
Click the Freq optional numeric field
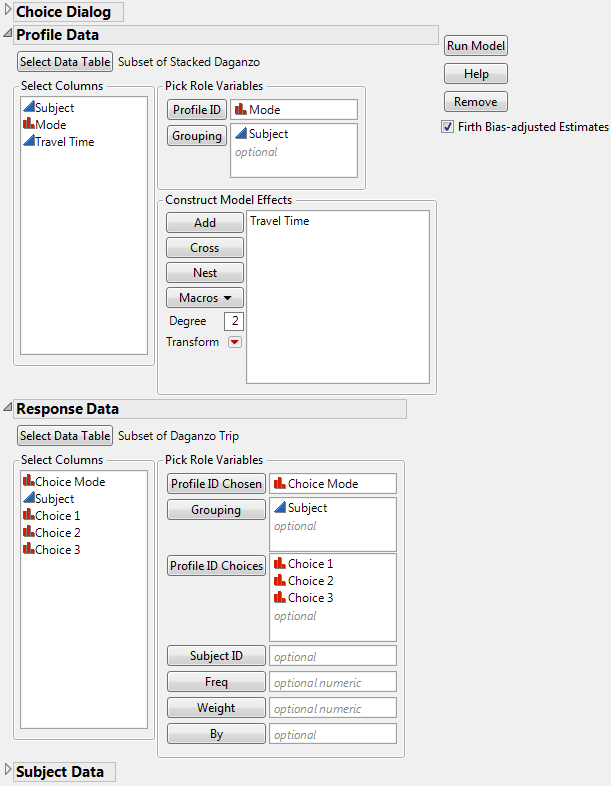(x=333, y=682)
